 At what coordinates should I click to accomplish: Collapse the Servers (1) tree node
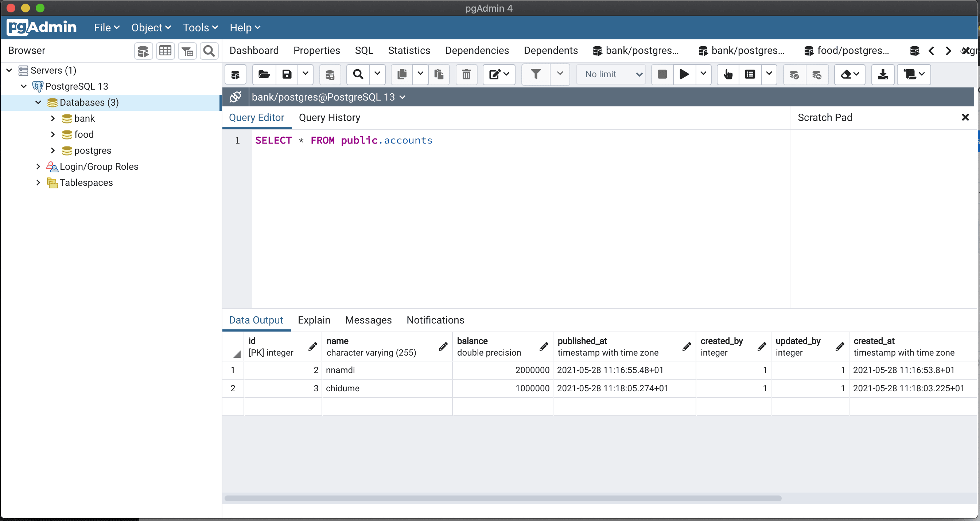coord(9,70)
